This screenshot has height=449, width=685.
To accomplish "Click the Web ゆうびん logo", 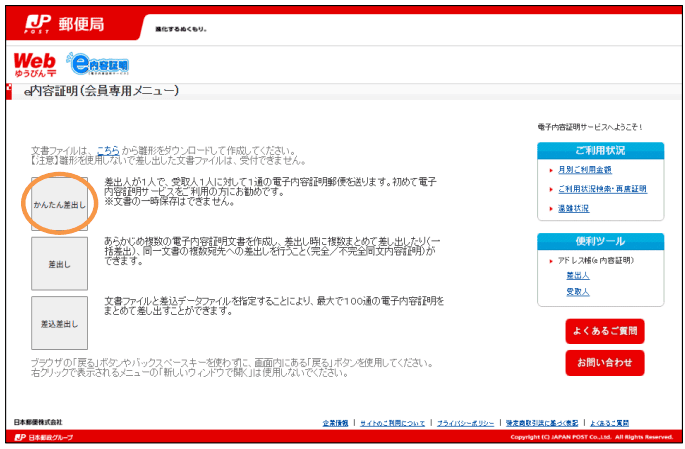I will (x=35, y=65).
